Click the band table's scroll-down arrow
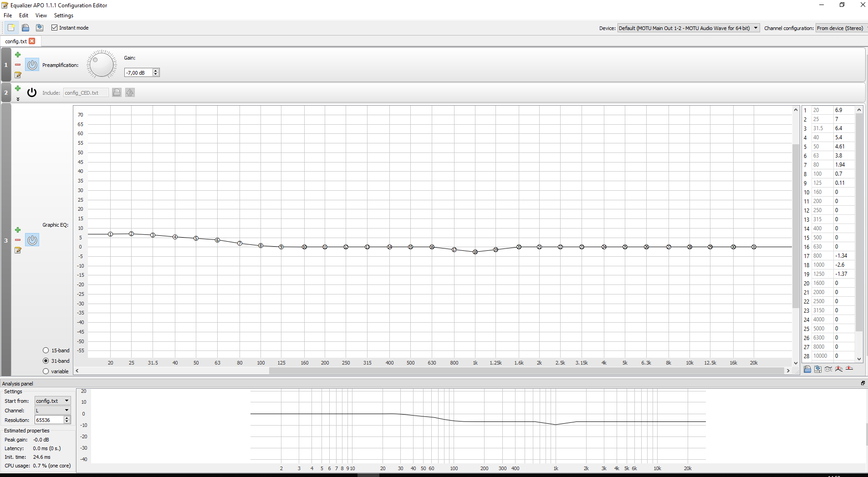The width and height of the screenshot is (868, 477). point(859,359)
